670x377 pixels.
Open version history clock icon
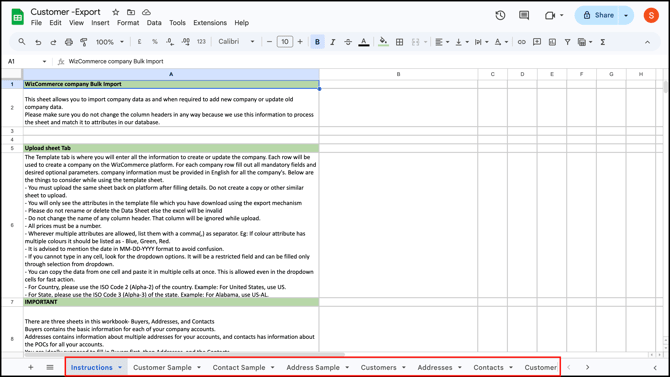tap(500, 15)
